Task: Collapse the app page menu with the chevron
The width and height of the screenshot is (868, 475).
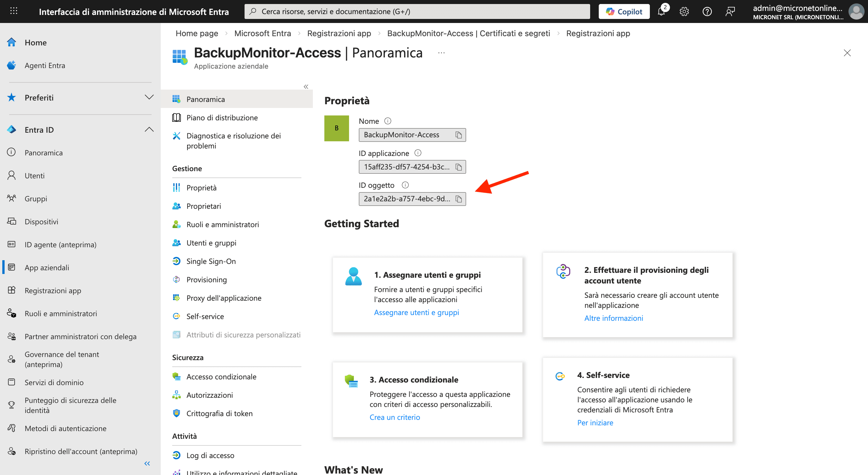Action: pos(306,87)
